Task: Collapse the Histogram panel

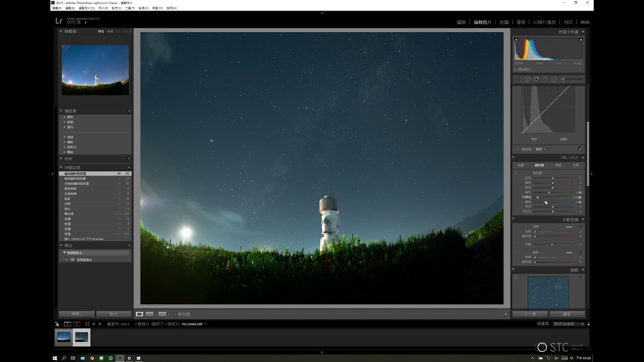Action: [x=583, y=32]
